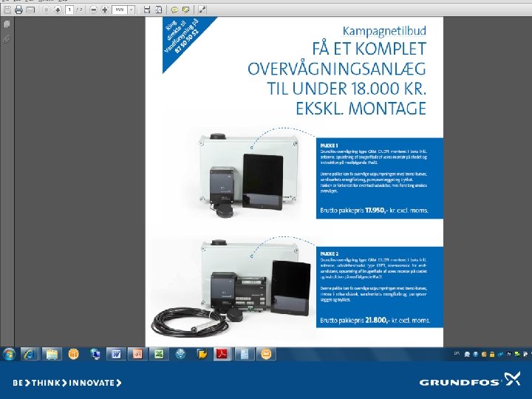Click the Save icon in the PDF toolbar

pos(7,10)
